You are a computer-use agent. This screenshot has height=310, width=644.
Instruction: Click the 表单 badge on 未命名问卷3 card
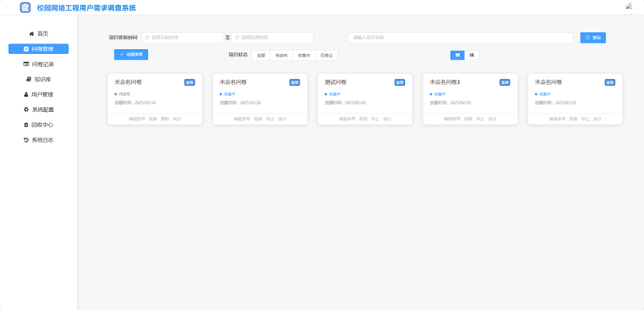point(505,82)
